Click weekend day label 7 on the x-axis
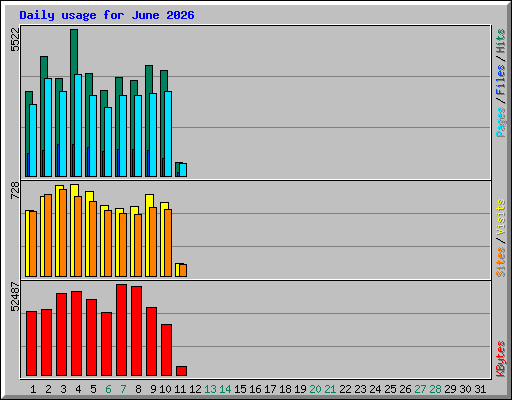 point(123,389)
